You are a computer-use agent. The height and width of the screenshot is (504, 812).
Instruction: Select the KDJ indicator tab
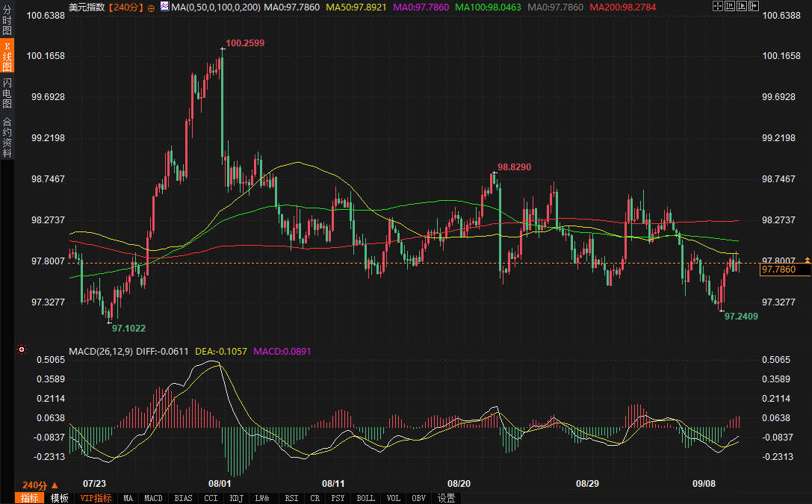coord(236,498)
